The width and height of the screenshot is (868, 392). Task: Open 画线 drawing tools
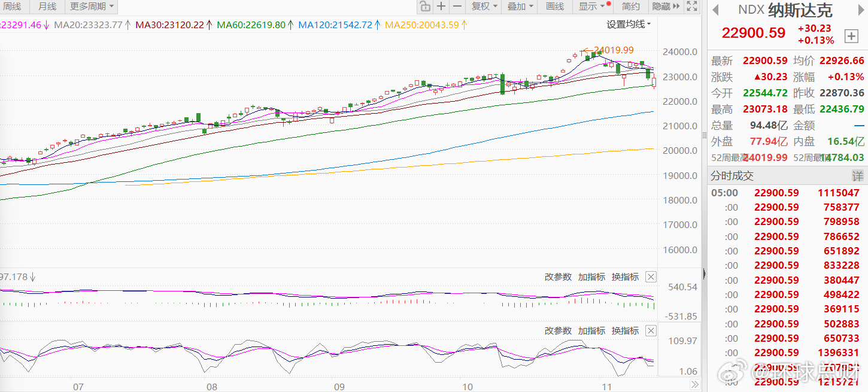tap(555, 7)
